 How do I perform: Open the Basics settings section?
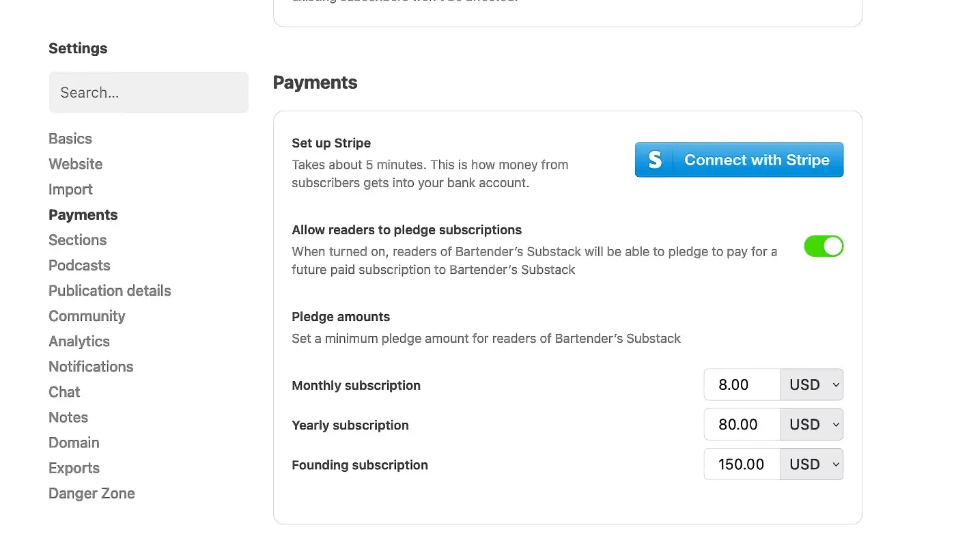tap(70, 139)
